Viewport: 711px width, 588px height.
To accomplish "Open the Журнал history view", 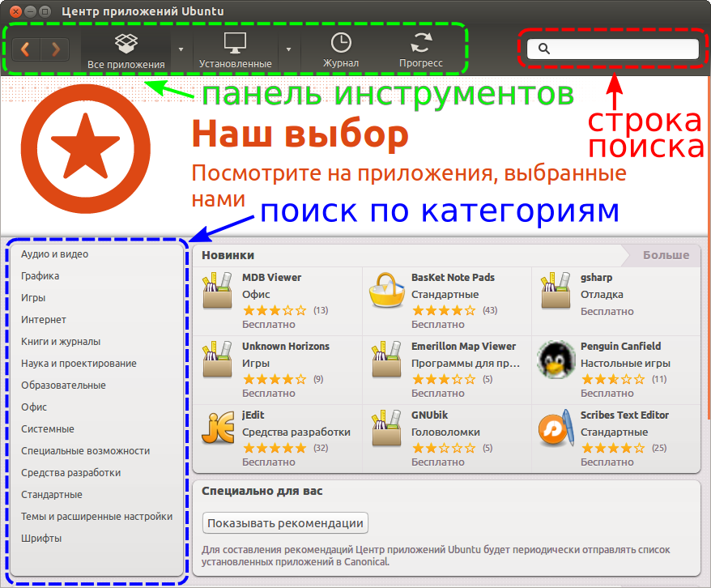I will tap(341, 51).
